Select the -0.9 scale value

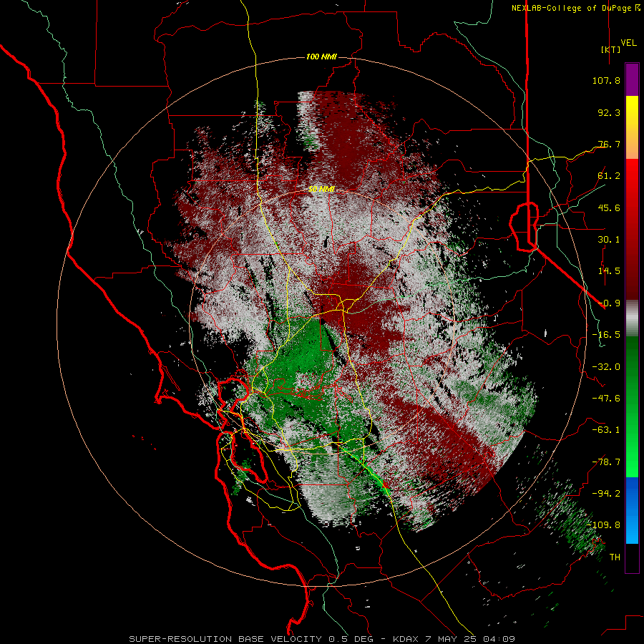[x=609, y=303]
